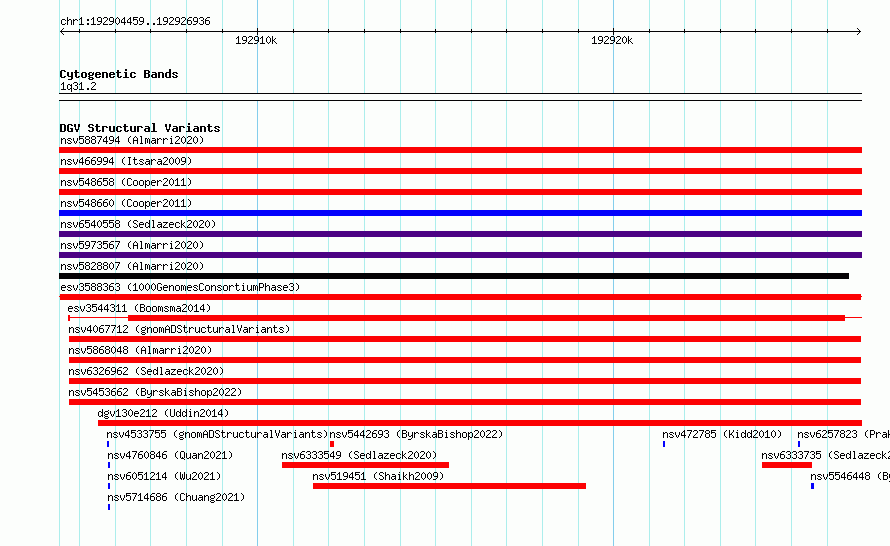
Task: Click small red nsv5442693 marker
Action: (x=332, y=444)
